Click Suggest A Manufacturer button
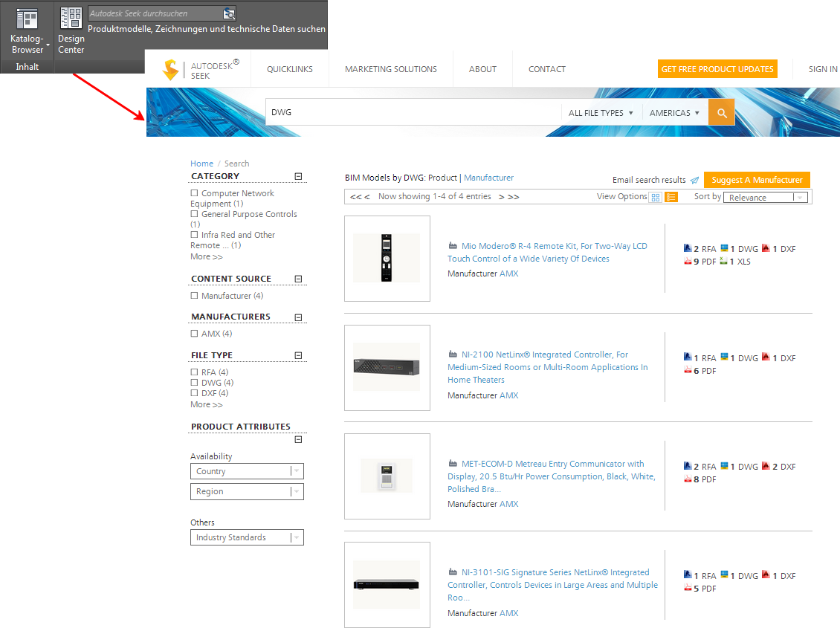Viewport: 840px width, 628px height. [757, 180]
